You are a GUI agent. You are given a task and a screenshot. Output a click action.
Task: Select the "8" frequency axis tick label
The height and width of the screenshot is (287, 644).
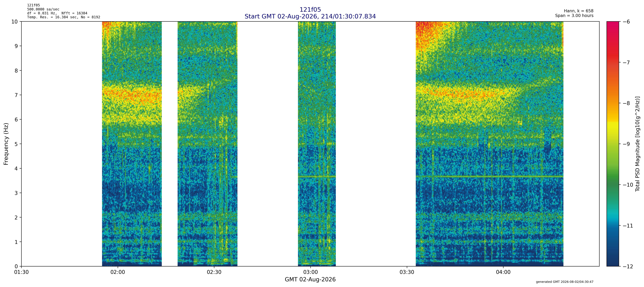point(16,71)
